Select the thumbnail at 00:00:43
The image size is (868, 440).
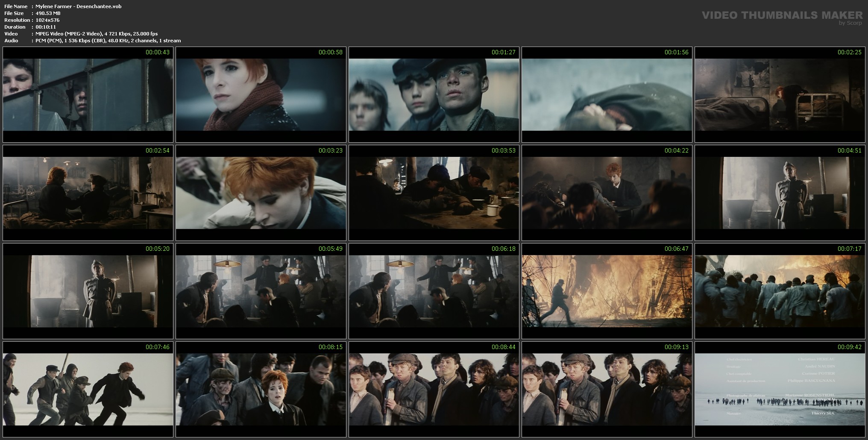tap(88, 94)
